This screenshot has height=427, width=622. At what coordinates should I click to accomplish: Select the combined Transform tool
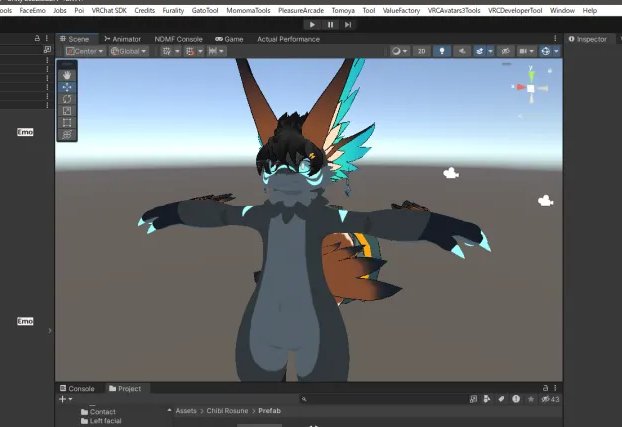tap(67, 135)
